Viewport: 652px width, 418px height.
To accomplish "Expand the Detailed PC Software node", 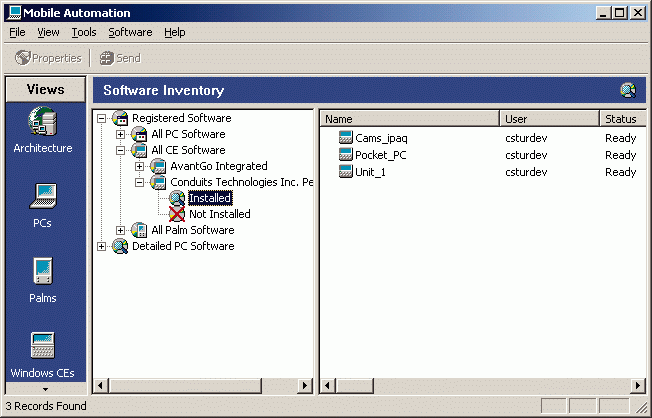I will click(x=102, y=246).
